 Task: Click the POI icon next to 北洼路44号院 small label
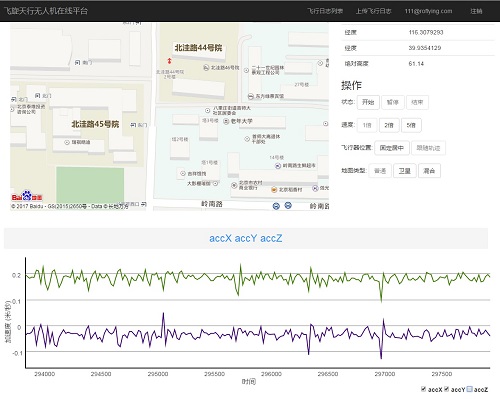(206, 68)
